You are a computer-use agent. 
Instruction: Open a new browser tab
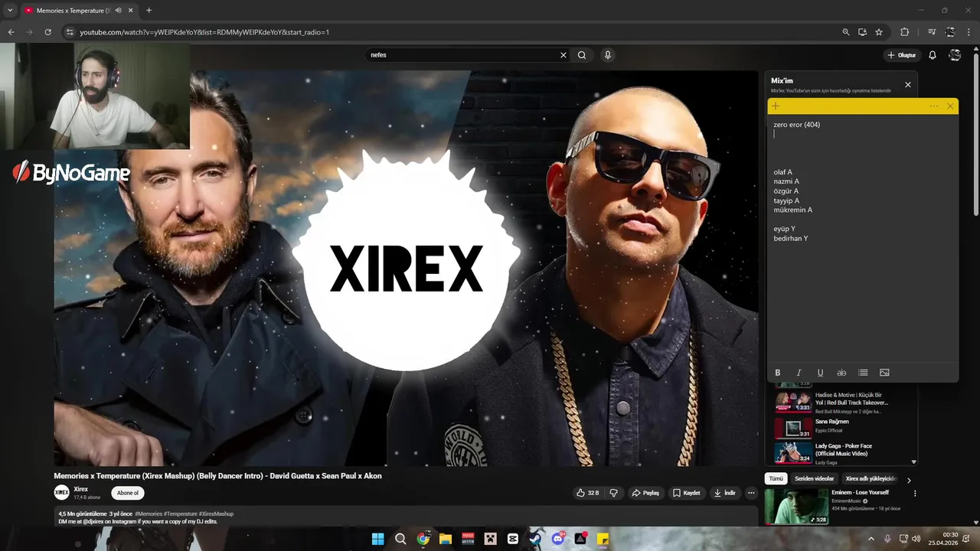[149, 11]
